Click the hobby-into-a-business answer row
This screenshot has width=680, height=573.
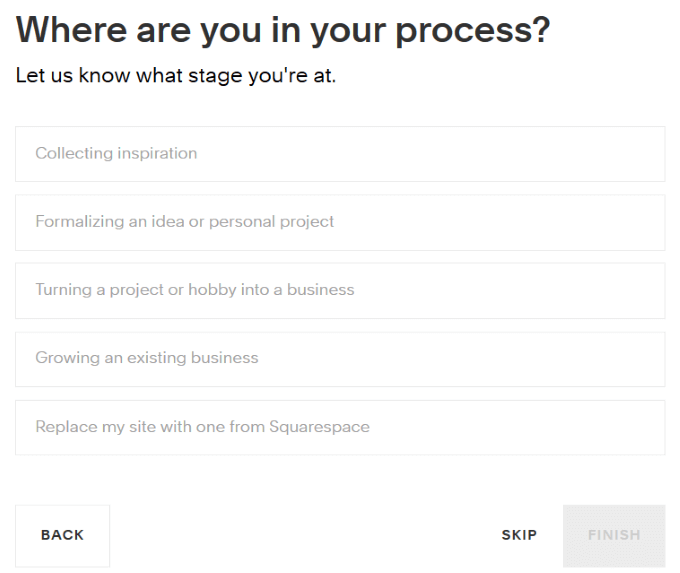pyautogui.click(x=340, y=290)
